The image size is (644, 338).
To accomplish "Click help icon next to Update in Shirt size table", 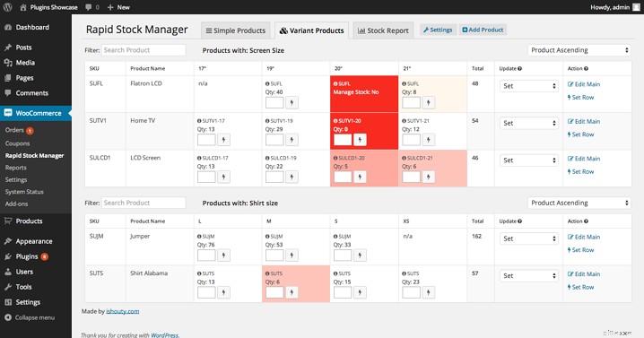I will click(519, 221).
